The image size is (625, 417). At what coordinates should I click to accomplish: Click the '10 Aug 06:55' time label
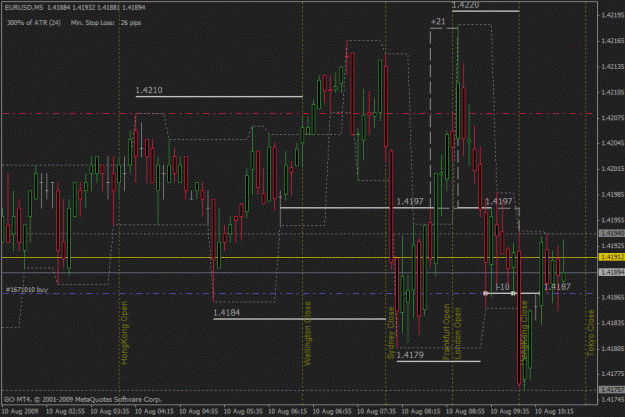[332, 411]
